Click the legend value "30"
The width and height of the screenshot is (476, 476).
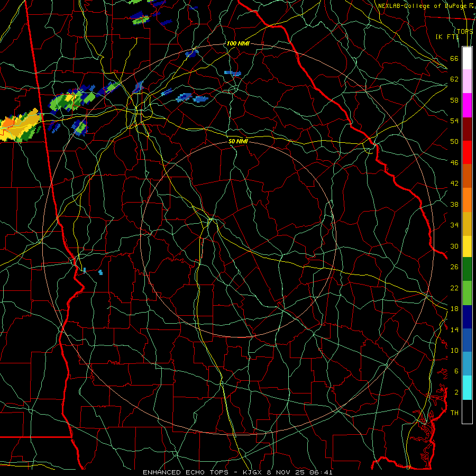(454, 246)
